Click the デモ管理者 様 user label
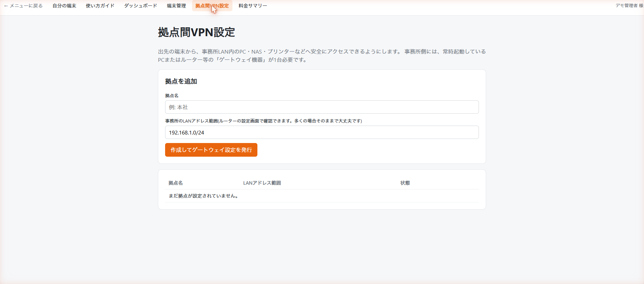644x284 pixels. tap(629, 6)
